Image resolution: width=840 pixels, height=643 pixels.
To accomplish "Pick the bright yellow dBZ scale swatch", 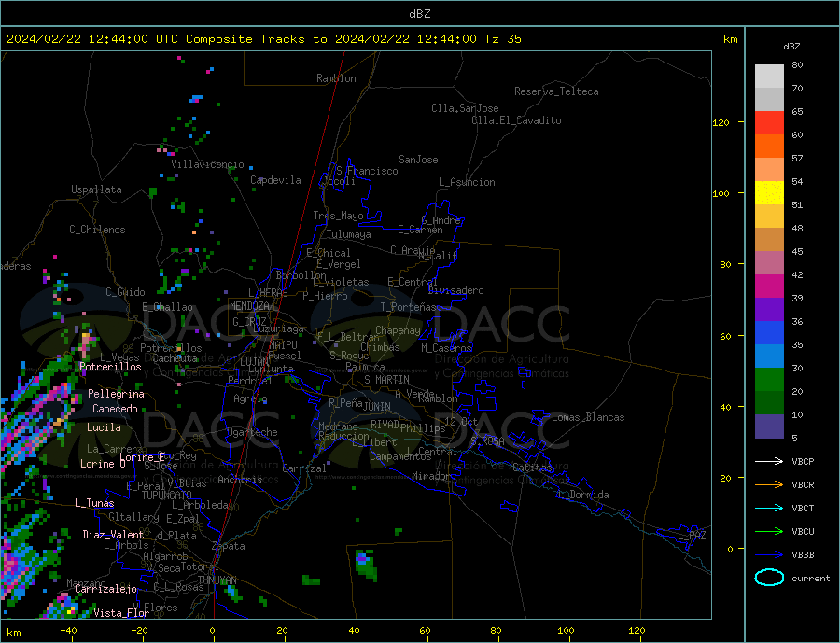I will pyautogui.click(x=769, y=193).
